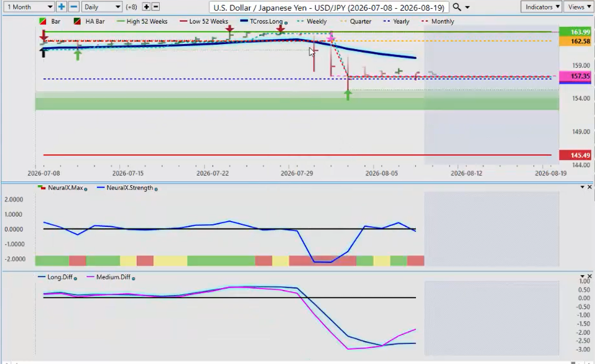The image size is (595, 364).
Task: Click the 2026-07-15 date axis label
Action: (x=128, y=173)
